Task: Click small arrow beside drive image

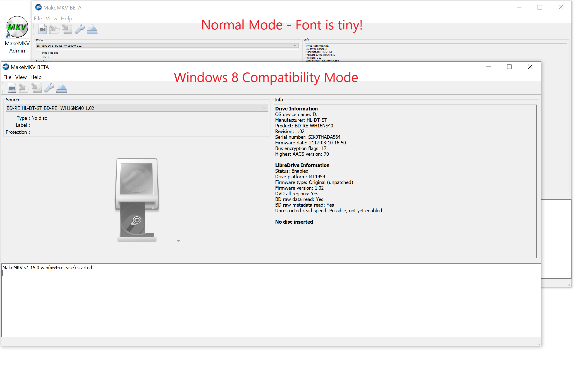Action: (179, 241)
